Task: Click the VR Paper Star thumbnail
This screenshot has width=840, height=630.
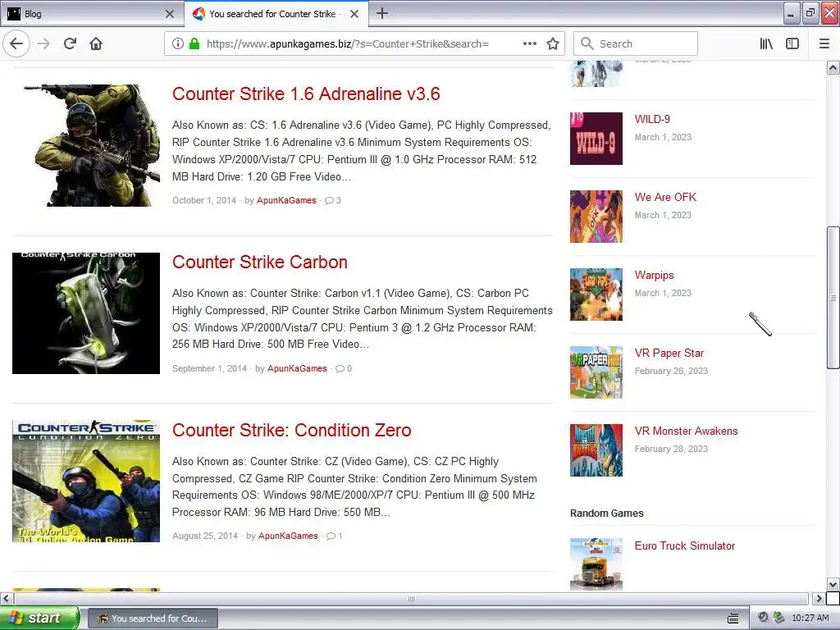Action: click(x=596, y=372)
